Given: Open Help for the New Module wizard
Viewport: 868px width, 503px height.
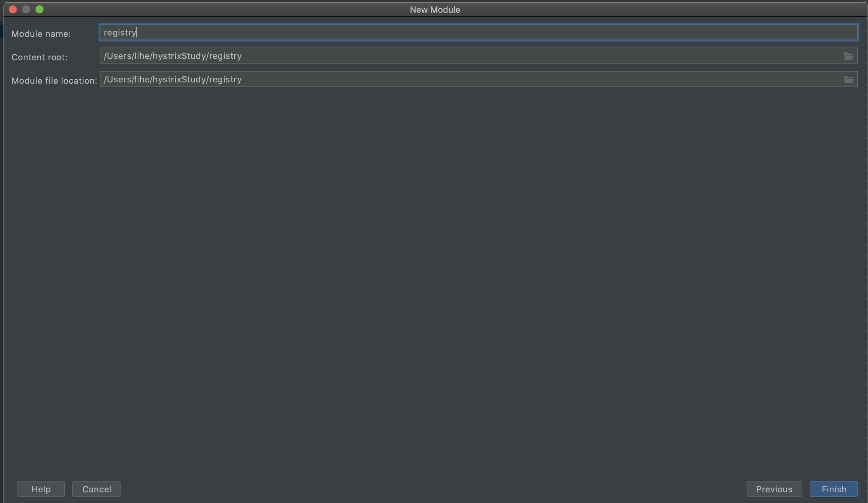Looking at the screenshot, I should coord(41,489).
